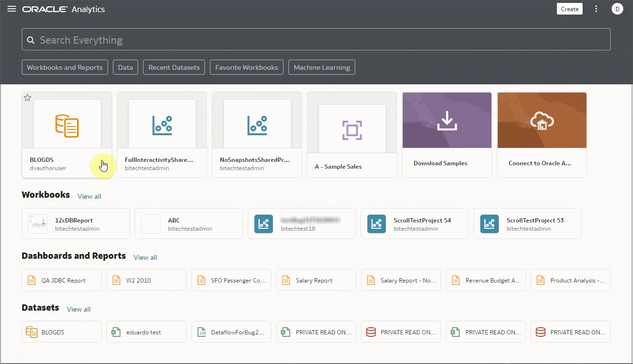Select the Data filter chip
Image resolution: width=633 pixels, height=364 pixels.
125,67
